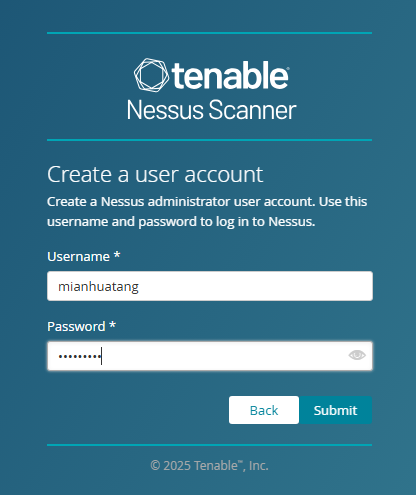
Task: Submit the new user account
Action: click(x=335, y=410)
